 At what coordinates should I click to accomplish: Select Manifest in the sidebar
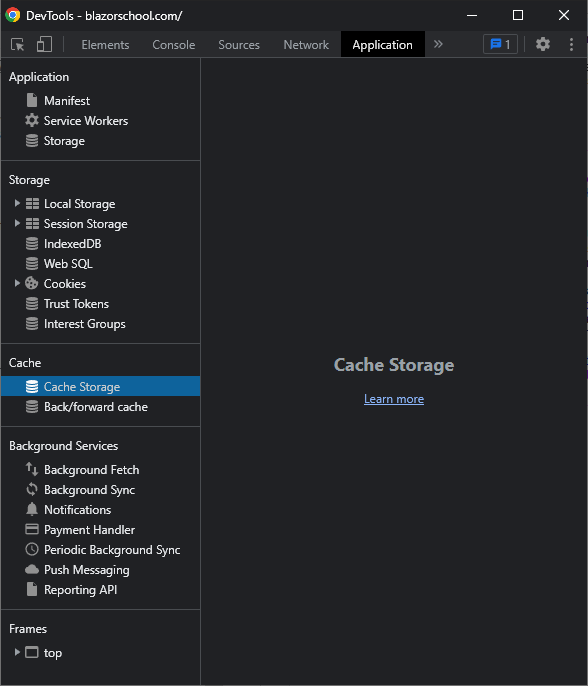[67, 101]
